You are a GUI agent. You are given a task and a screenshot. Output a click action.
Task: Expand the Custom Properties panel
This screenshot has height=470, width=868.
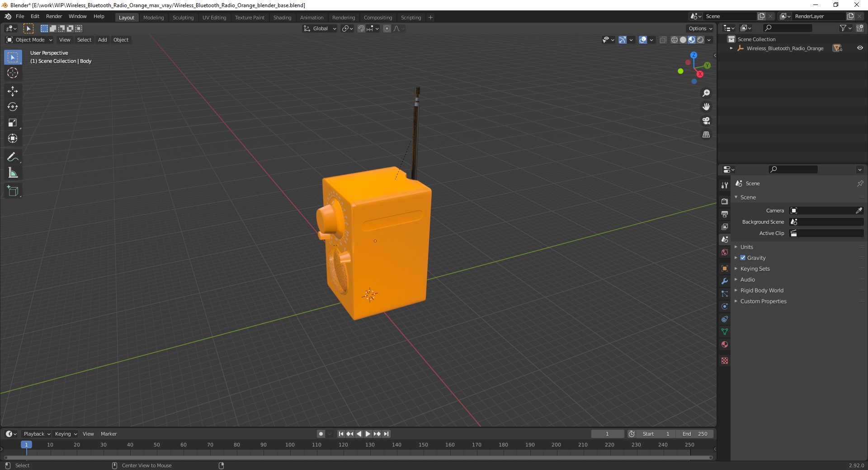click(x=763, y=301)
